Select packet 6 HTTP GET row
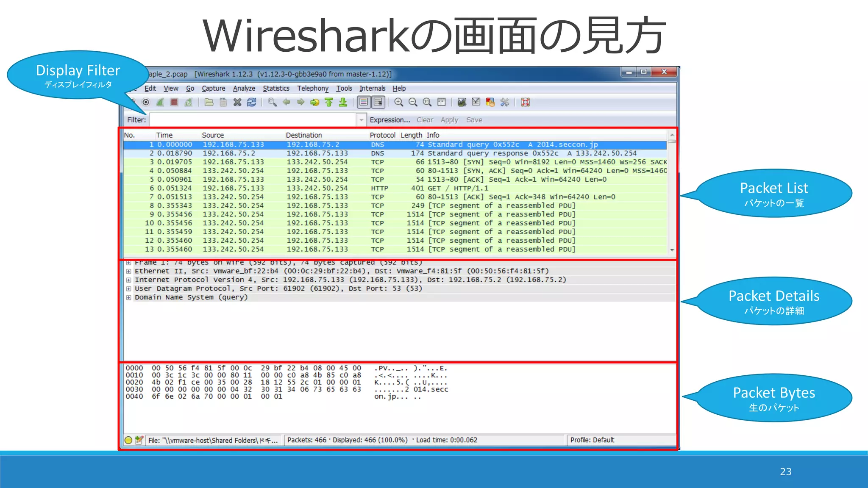This screenshot has width=868, height=488. 395,188
